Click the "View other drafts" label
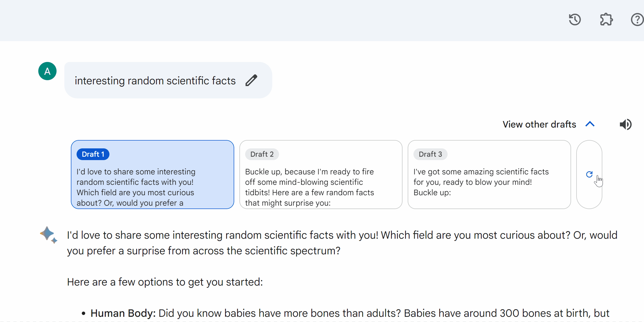Screen dimensions: 644x322 pos(539,124)
